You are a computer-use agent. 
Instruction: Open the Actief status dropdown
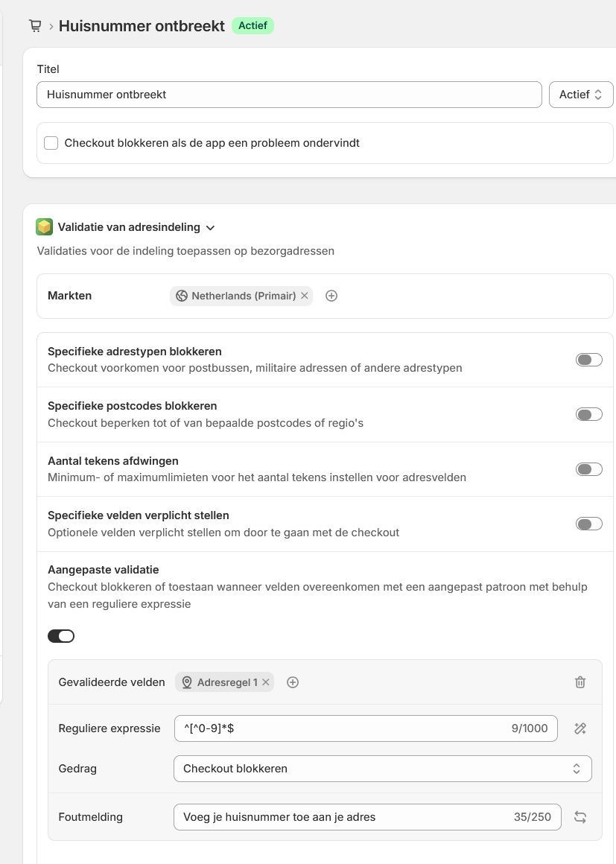581,95
